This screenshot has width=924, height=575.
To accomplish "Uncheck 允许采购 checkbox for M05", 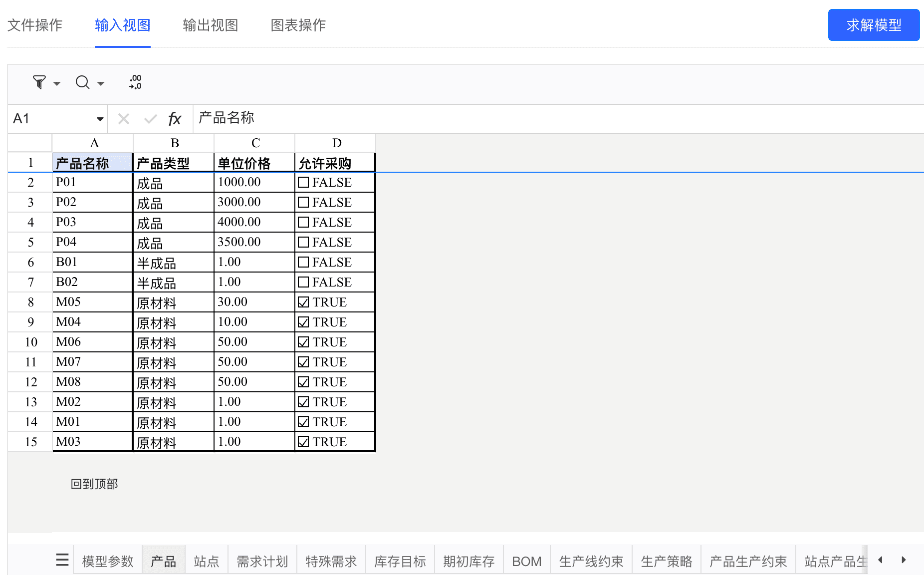I will coord(303,302).
